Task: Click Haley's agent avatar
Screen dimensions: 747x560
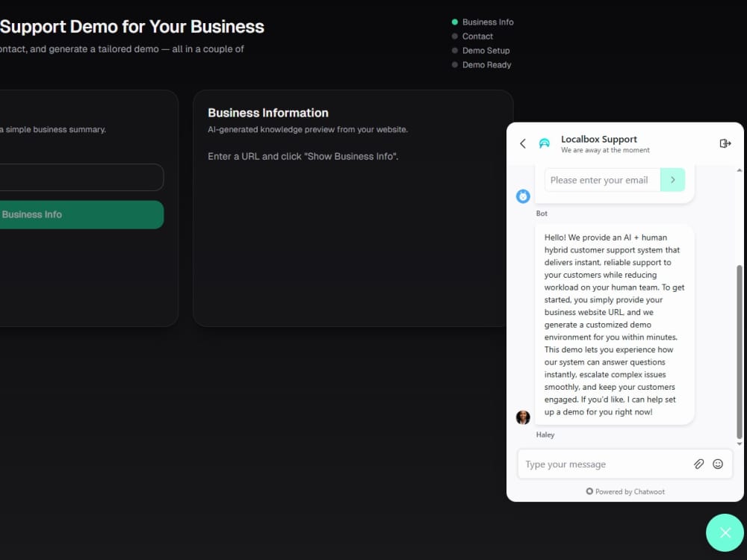Action: pyautogui.click(x=523, y=417)
